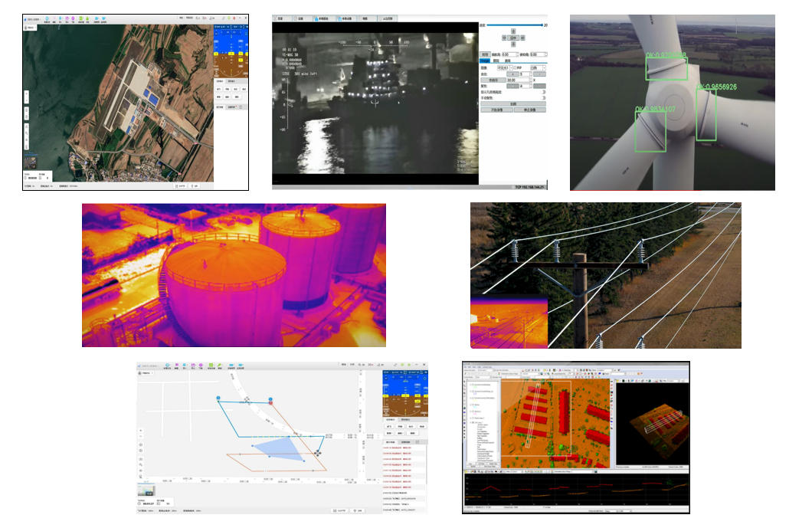
Task: Toggle the upper switch in camera control panel
Action: click(543, 92)
